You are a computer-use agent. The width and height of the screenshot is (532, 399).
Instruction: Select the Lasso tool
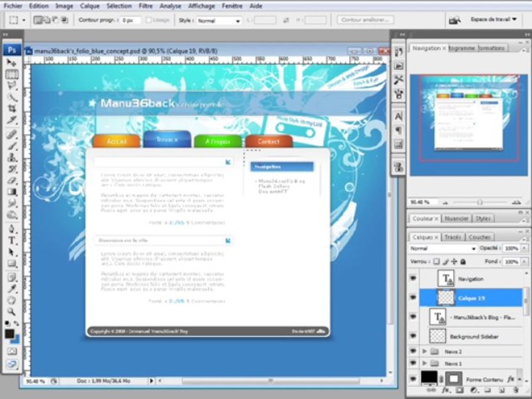(x=12, y=86)
